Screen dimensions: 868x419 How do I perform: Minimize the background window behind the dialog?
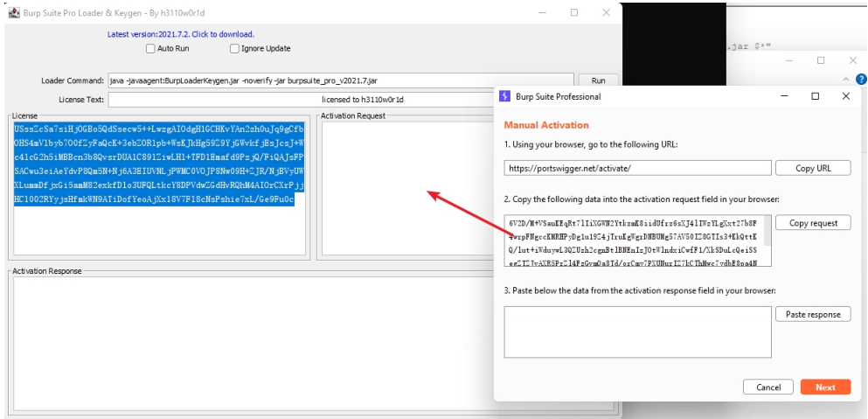pos(790,59)
